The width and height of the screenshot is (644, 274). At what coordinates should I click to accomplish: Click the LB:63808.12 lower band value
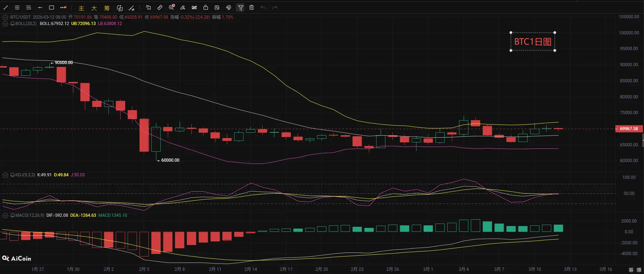[110, 24]
